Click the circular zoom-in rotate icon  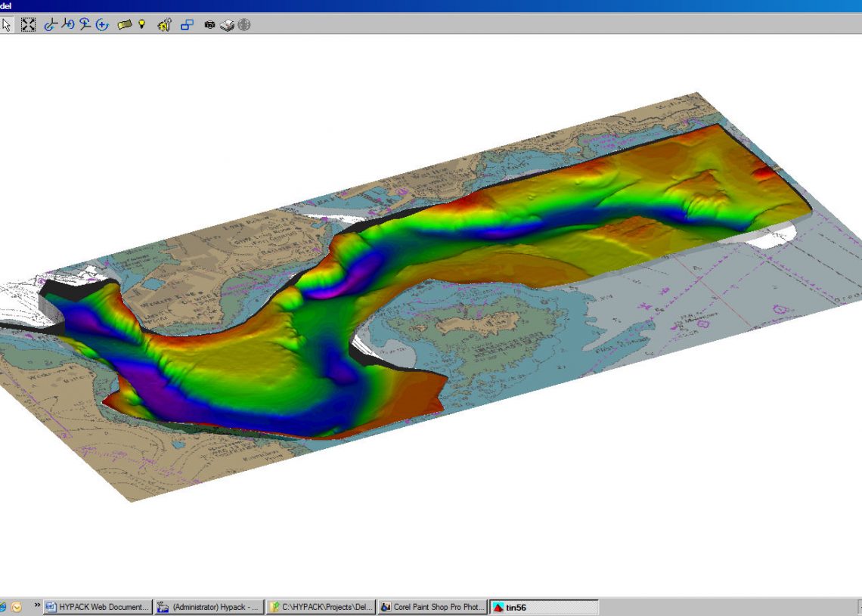[102, 25]
